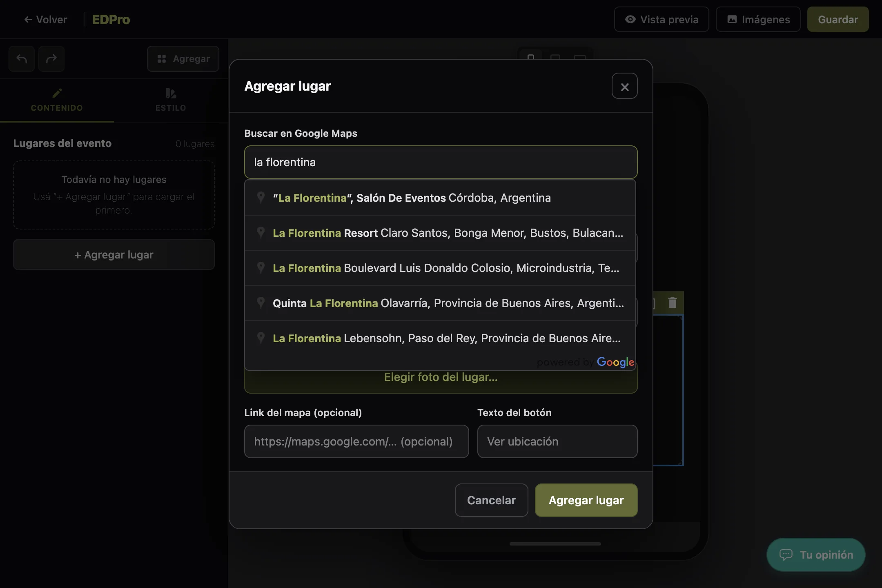
Task: Choose La Florentina Boulevard Luis Donaldo Colosio
Action: [x=440, y=268]
